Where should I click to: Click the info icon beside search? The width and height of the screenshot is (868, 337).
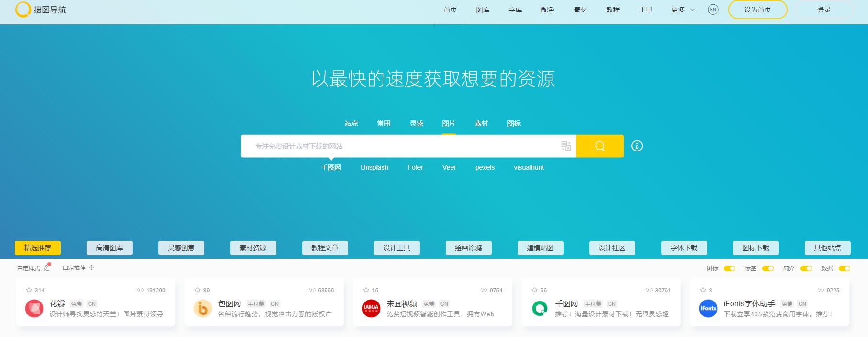(x=637, y=146)
